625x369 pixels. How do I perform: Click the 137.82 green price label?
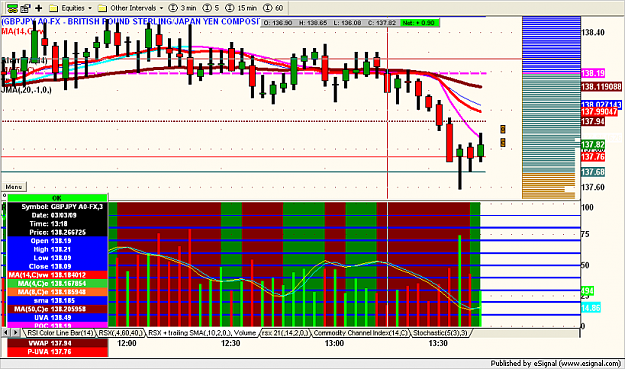click(593, 145)
